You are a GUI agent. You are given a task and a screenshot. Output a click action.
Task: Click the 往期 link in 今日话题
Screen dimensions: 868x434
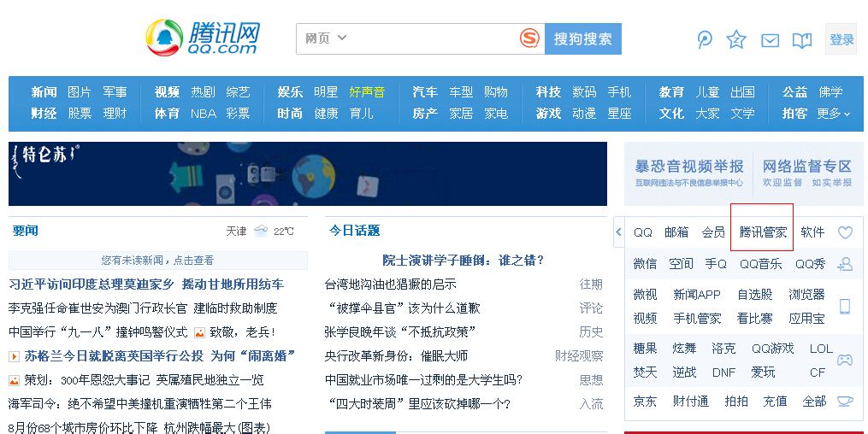point(591,284)
